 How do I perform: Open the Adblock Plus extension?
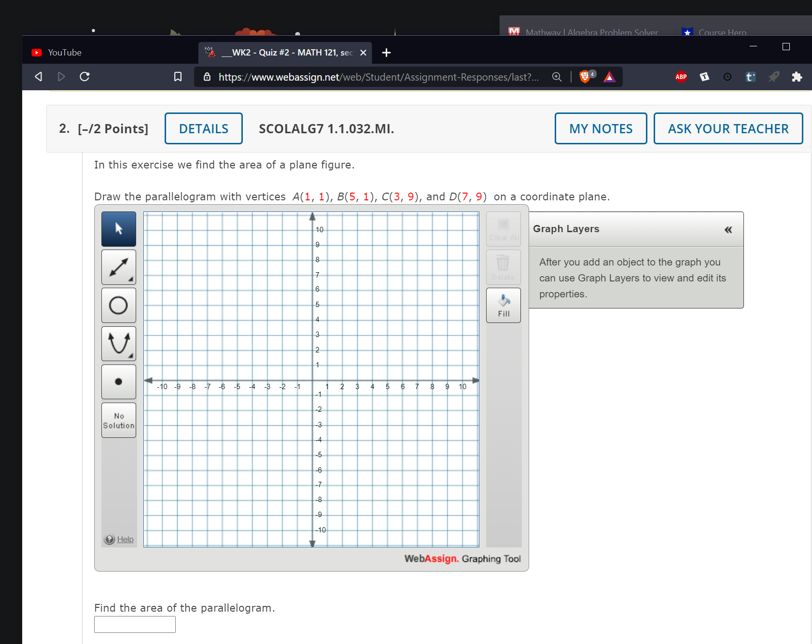(x=681, y=77)
